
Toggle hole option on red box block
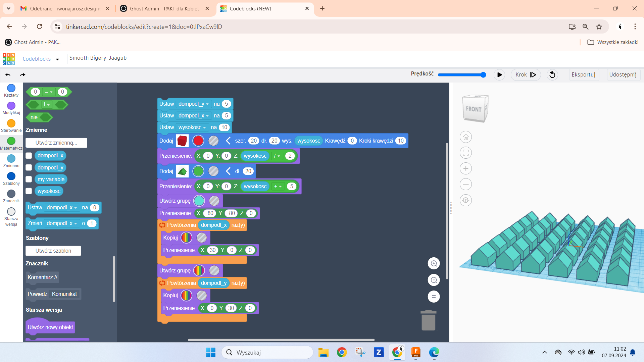click(x=213, y=141)
